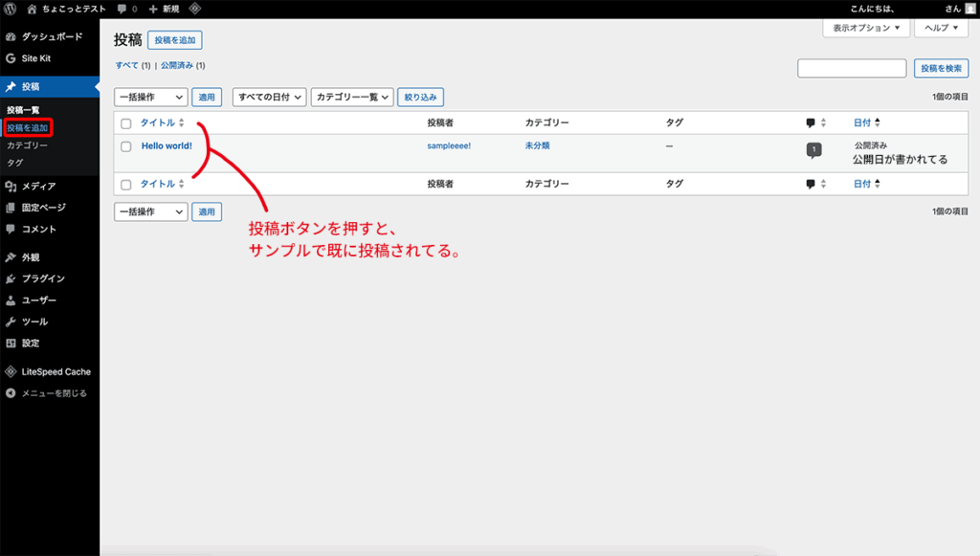Open メディア in the sidebar menu

tap(38, 187)
